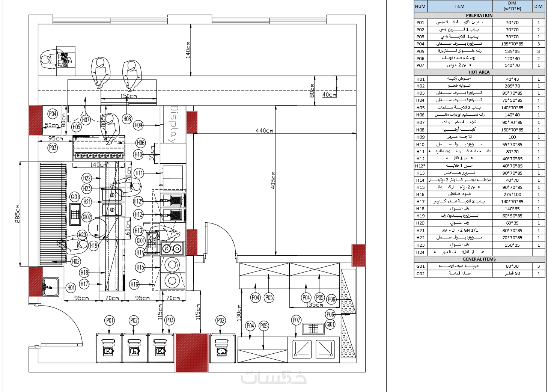Click the H23 callout bubble on the floor plan
The height and width of the screenshot is (392, 548).
point(87,188)
